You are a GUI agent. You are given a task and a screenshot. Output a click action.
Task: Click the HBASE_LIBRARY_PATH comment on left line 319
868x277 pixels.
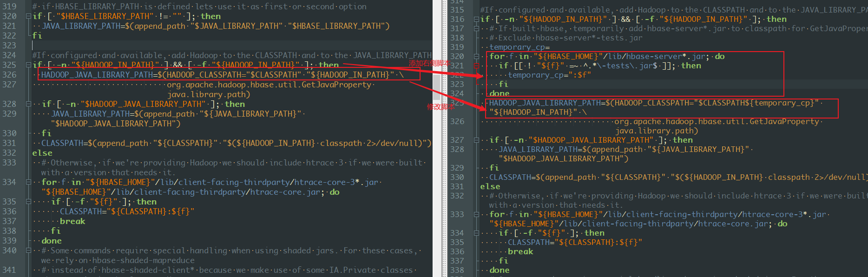pos(199,7)
